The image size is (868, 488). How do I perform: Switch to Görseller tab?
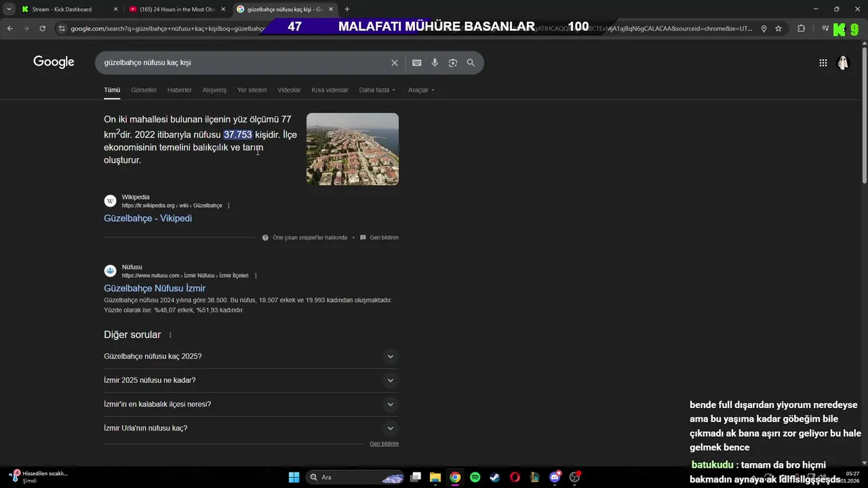144,90
